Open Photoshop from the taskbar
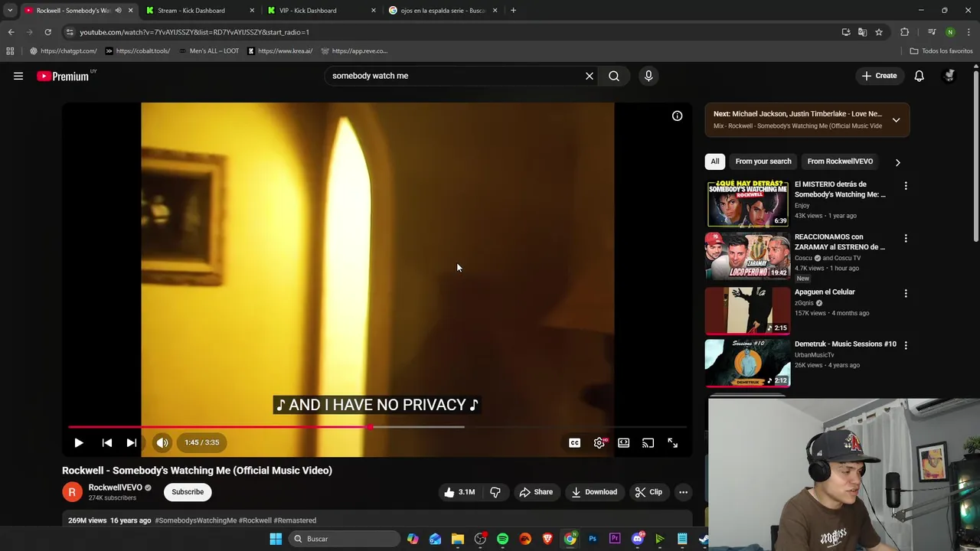Screen dimensions: 980x551 point(593,539)
